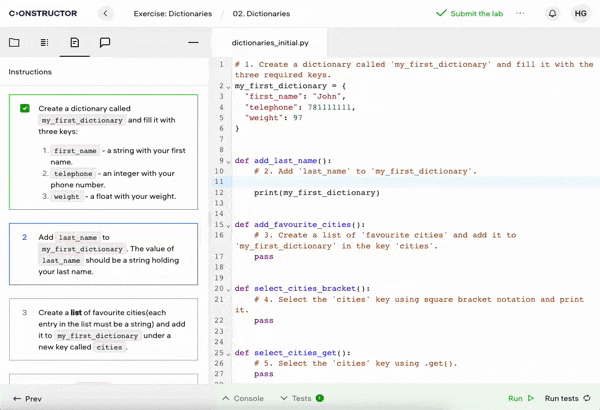Open the outline list icon in sidebar
This screenshot has width=600, height=410.
click(x=44, y=43)
